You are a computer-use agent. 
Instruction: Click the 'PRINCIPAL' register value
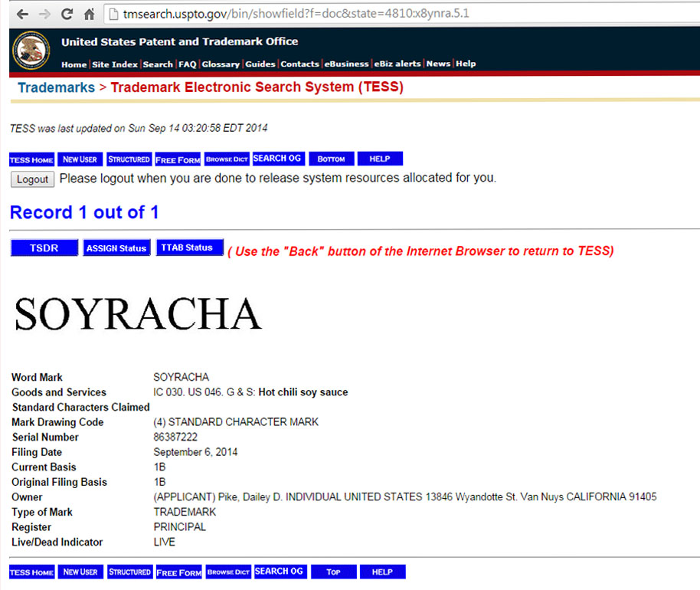pos(180,527)
